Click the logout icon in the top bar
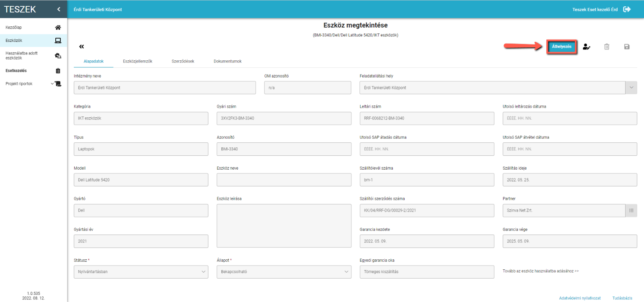This screenshot has width=644, height=302. click(x=627, y=9)
